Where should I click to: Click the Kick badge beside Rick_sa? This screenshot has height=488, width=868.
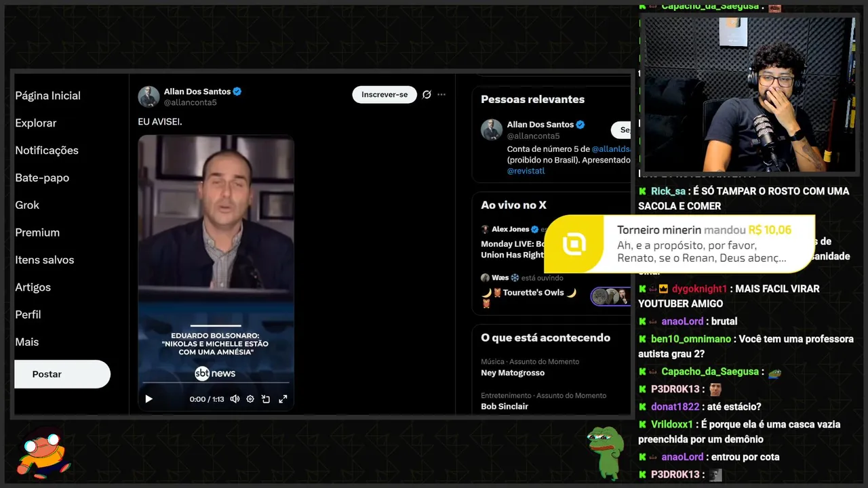click(x=642, y=192)
